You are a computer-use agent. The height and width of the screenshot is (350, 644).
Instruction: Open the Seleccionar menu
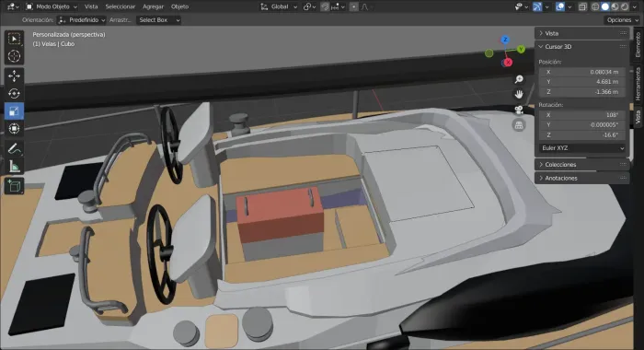pyautogui.click(x=120, y=6)
